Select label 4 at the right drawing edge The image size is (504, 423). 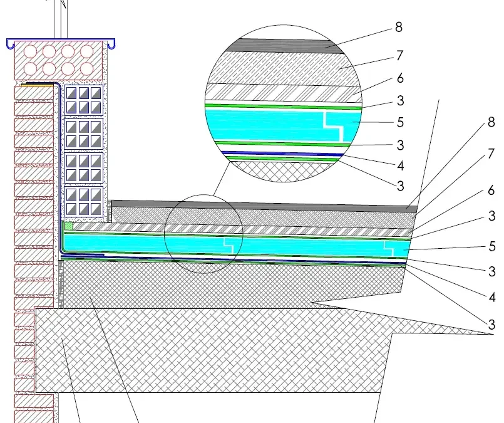pyautogui.click(x=491, y=296)
